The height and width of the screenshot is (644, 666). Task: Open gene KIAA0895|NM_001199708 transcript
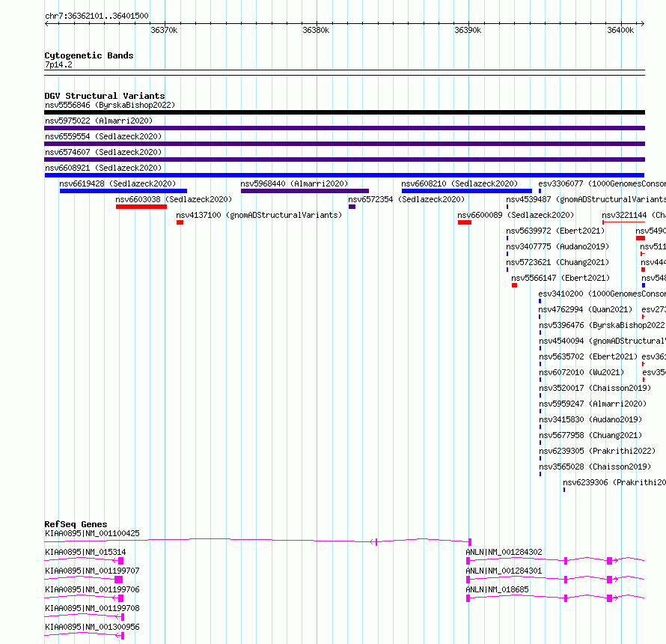tap(92, 608)
